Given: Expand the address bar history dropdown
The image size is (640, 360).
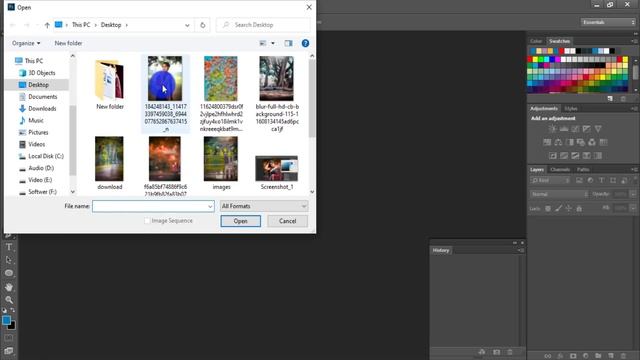Looking at the screenshot, I should click(187, 25).
